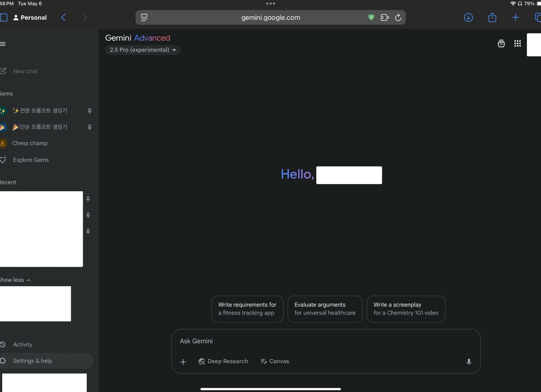
Task: Unpin the 전문 프롬프트 생성기 gem
Action: [x=89, y=111]
